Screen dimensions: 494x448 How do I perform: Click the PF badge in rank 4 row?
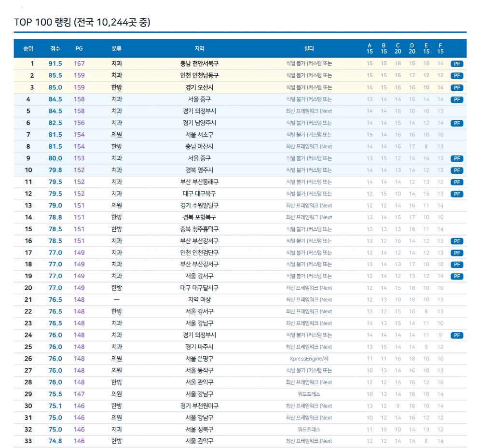[x=457, y=99]
